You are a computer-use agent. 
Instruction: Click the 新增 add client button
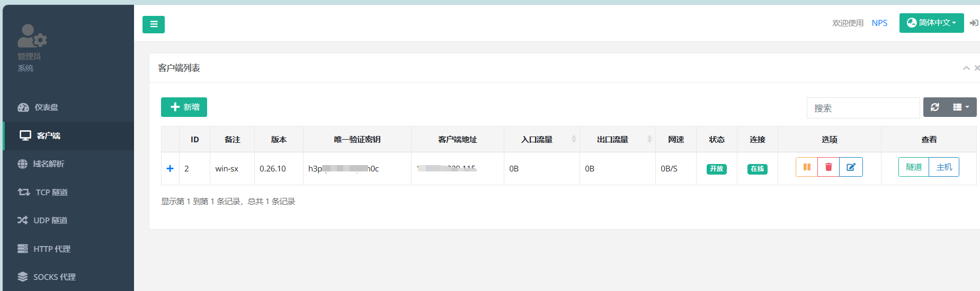coord(184,107)
